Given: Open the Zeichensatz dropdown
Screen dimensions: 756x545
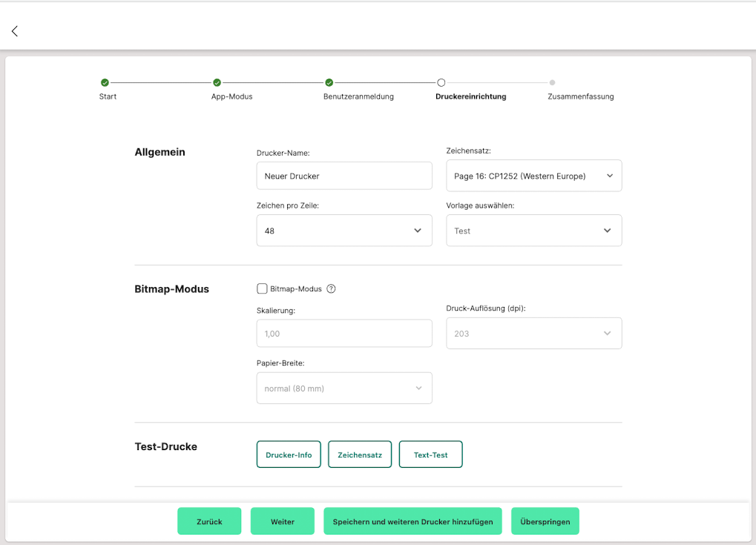Looking at the screenshot, I should [533, 176].
